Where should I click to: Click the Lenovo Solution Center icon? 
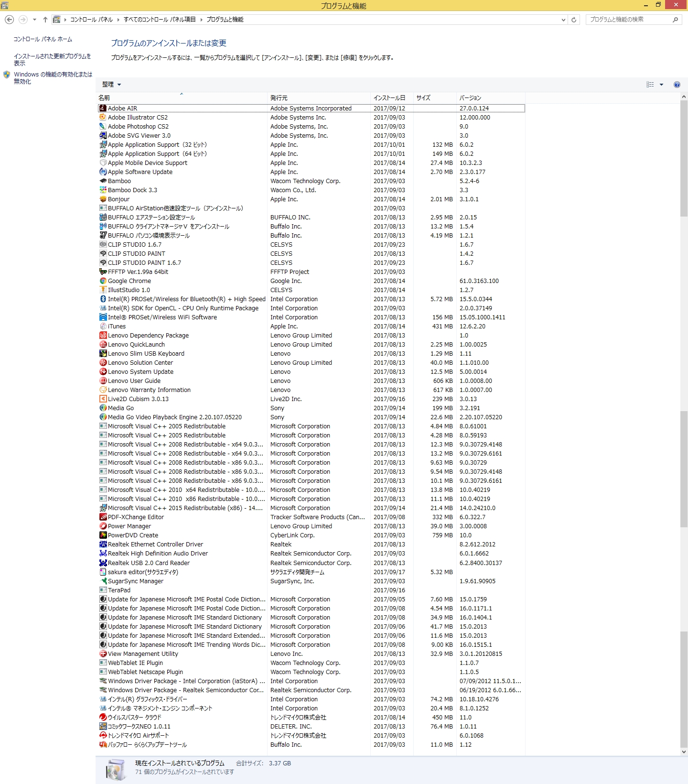tap(103, 363)
